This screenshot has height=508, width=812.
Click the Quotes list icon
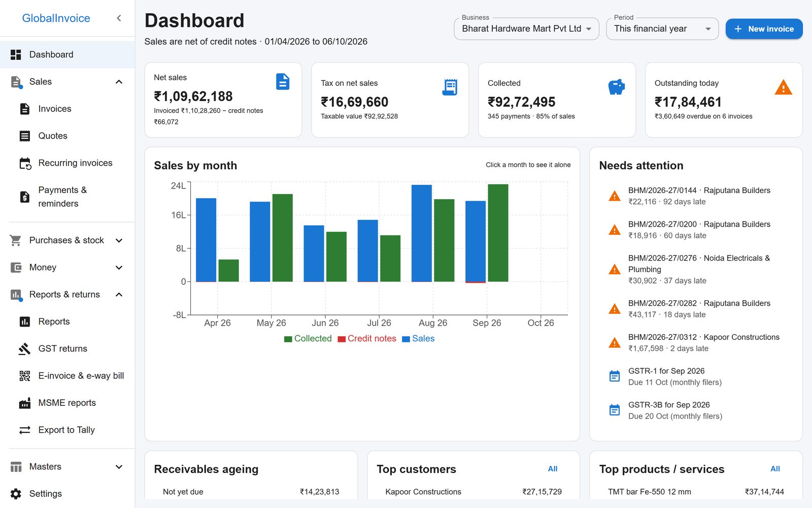point(25,136)
